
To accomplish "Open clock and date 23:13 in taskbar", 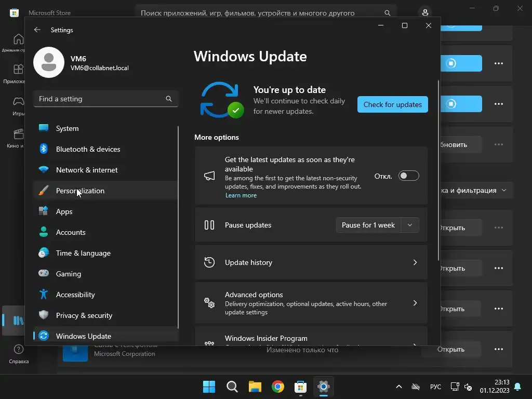I will (495, 387).
